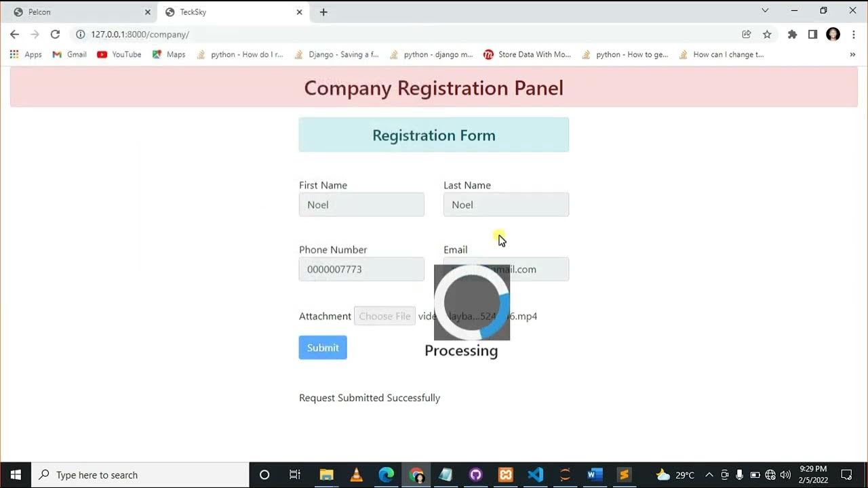
Task: Open Cortana circle icon in the taskbar
Action: [x=264, y=474]
